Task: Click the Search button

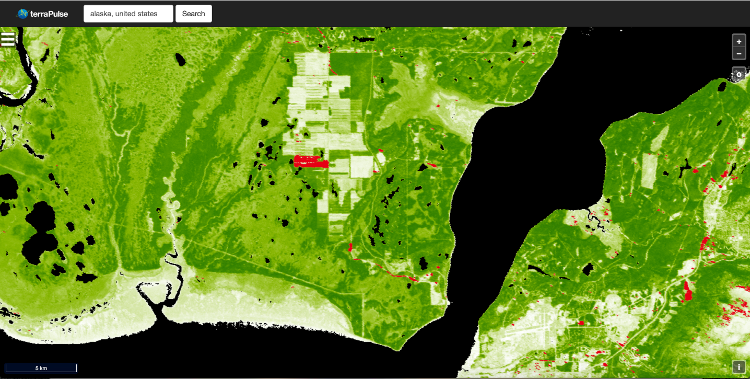Action: (x=194, y=13)
